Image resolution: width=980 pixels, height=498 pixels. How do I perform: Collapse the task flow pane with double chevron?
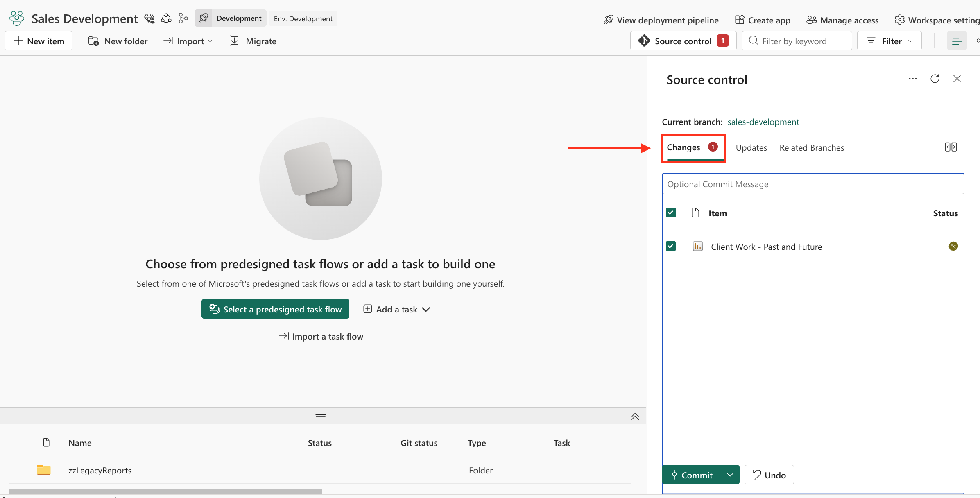coord(635,417)
